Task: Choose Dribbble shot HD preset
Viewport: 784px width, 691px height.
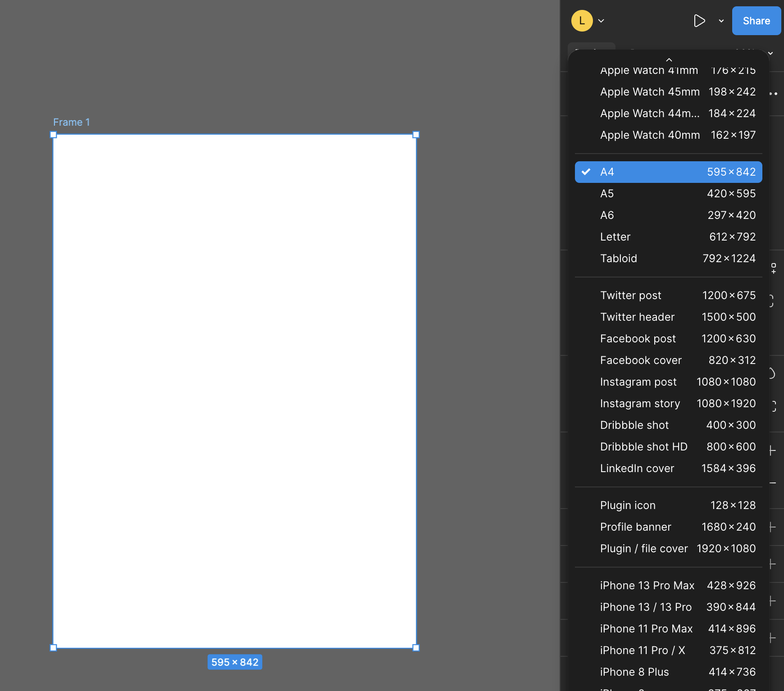Action: pyautogui.click(x=669, y=447)
